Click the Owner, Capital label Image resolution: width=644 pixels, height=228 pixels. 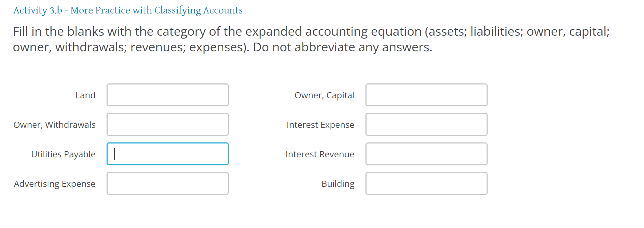(324, 95)
